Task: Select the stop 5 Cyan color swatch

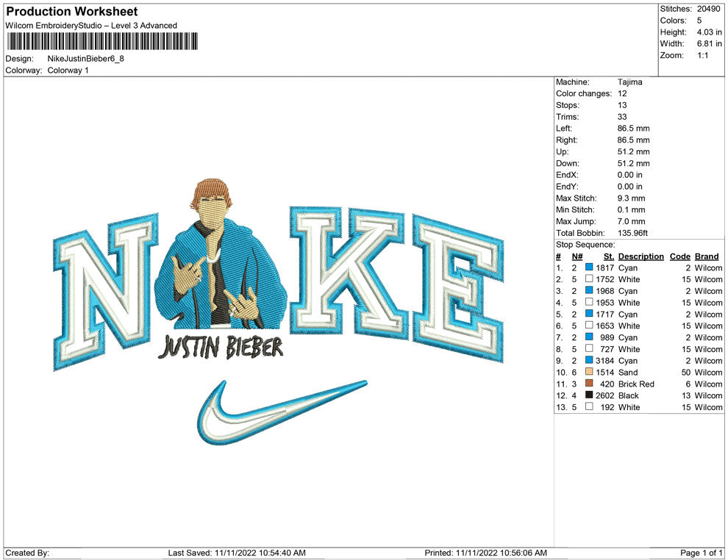Action: (x=589, y=314)
